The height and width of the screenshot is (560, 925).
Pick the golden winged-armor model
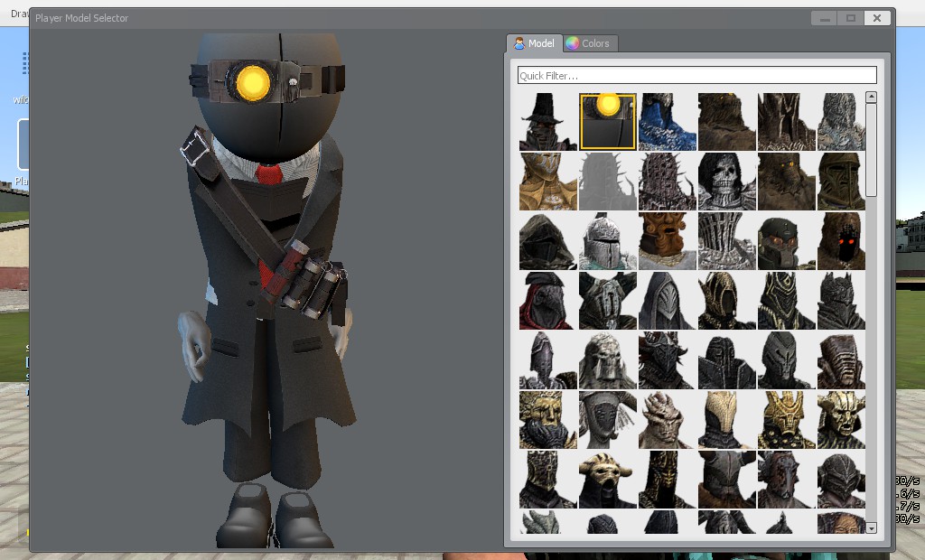pyautogui.click(x=548, y=182)
